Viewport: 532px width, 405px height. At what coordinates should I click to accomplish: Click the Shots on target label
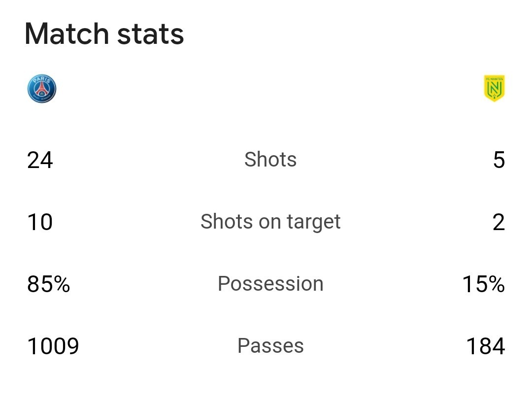pos(270,222)
